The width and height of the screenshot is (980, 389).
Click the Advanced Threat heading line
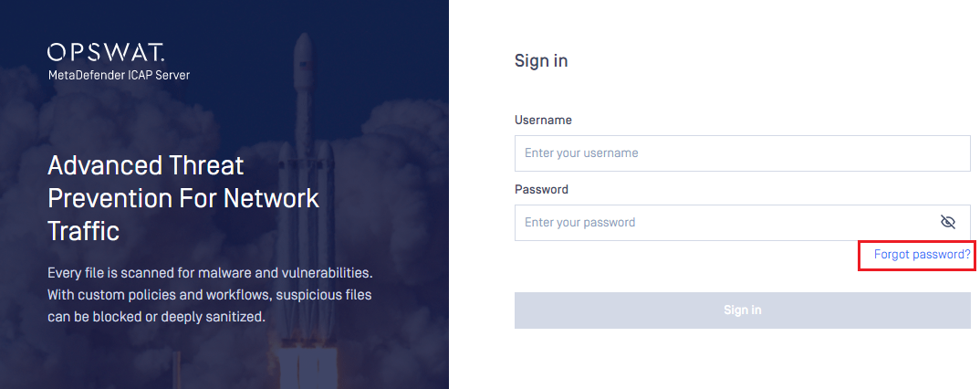click(146, 165)
